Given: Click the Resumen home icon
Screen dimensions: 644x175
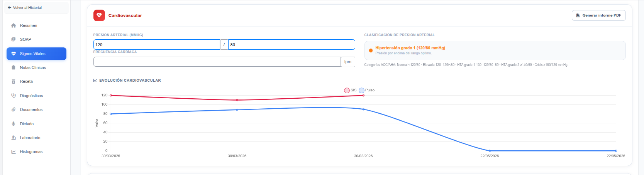Looking at the screenshot, I should pos(14,25).
